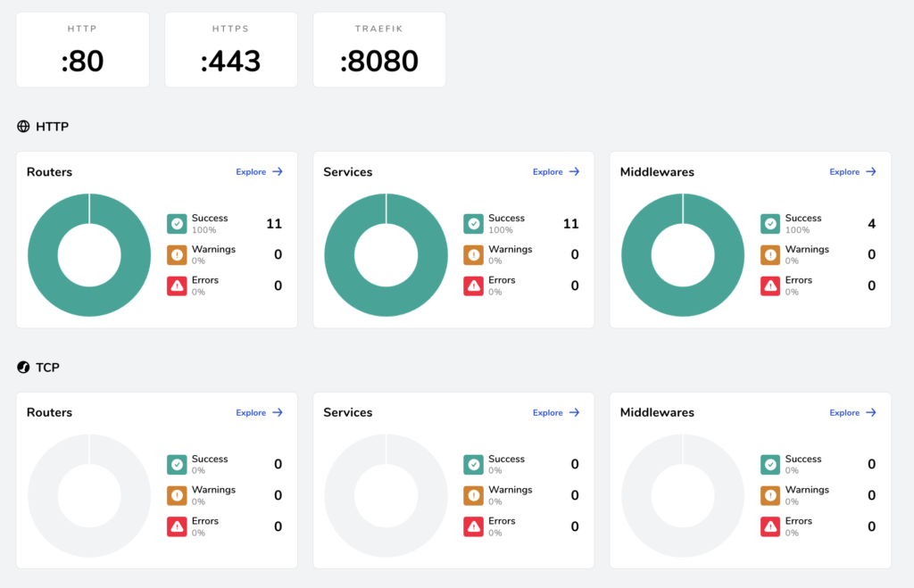Click the green Success icon in HTTP Routers

177,224
